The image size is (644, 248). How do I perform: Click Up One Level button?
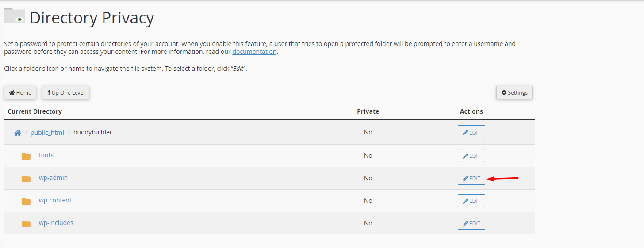pyautogui.click(x=66, y=93)
